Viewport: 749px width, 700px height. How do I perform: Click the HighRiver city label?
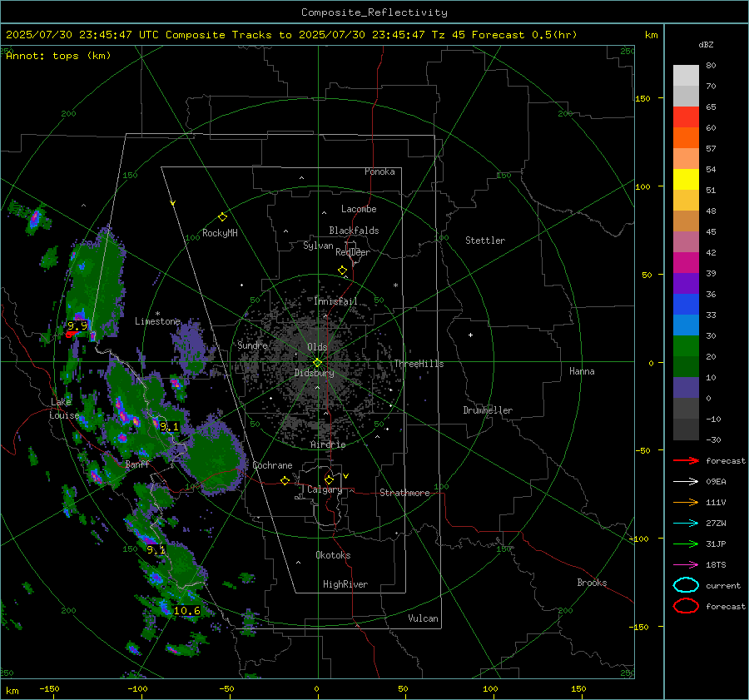tap(345, 584)
